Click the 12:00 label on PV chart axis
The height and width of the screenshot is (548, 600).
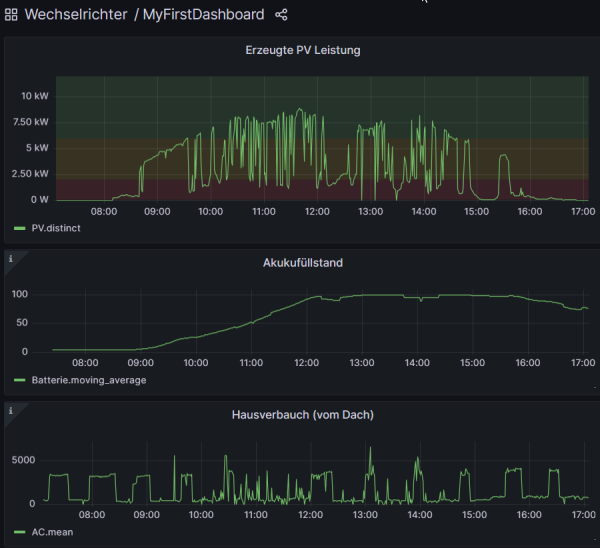point(317,211)
